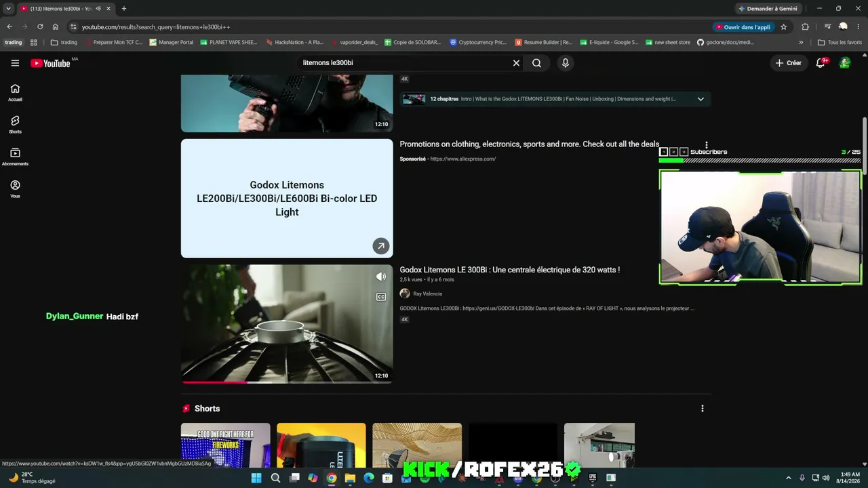The height and width of the screenshot is (488, 868).
Task: Open the HacksNation bookmark
Action: [x=294, y=42]
